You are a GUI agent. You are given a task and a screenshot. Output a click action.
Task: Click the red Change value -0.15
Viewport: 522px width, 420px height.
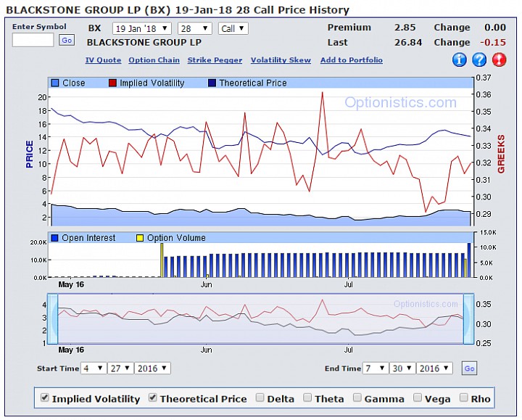click(493, 42)
